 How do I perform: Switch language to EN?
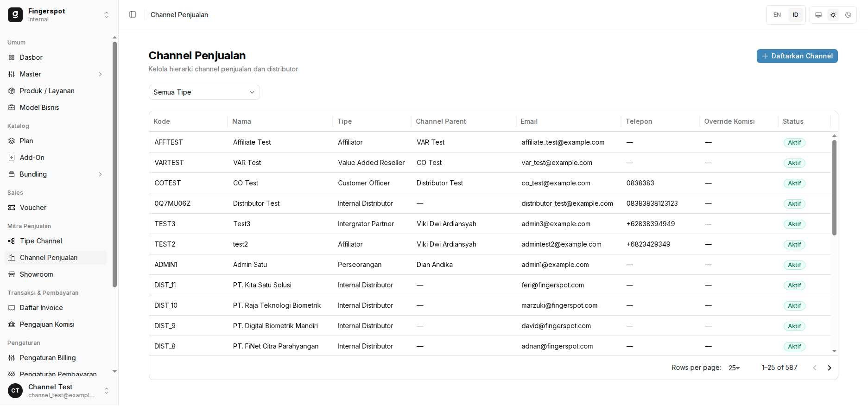[777, 15]
